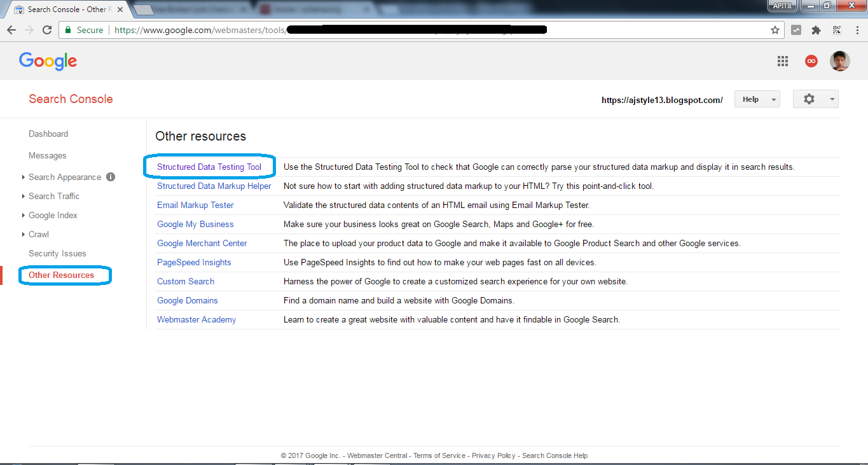Click the red infinity notification icon

[811, 61]
